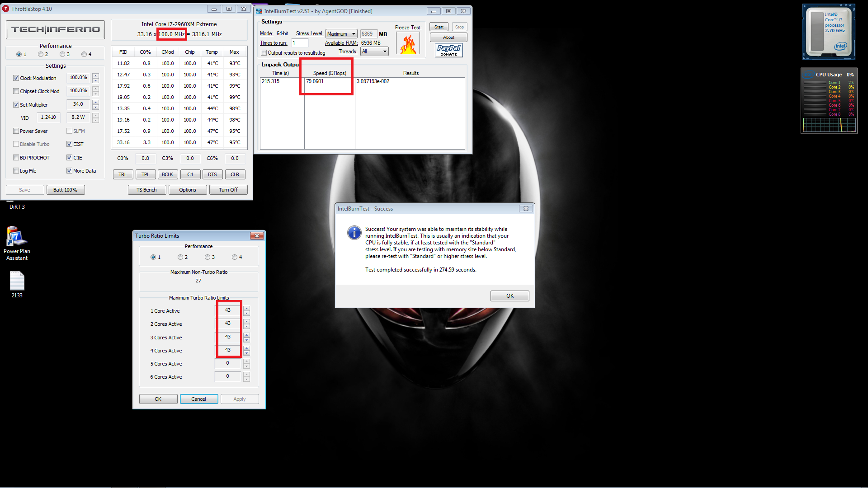Select the 2133 file icon on desktop
Viewport: 868px width, 488px height.
pos(17,284)
